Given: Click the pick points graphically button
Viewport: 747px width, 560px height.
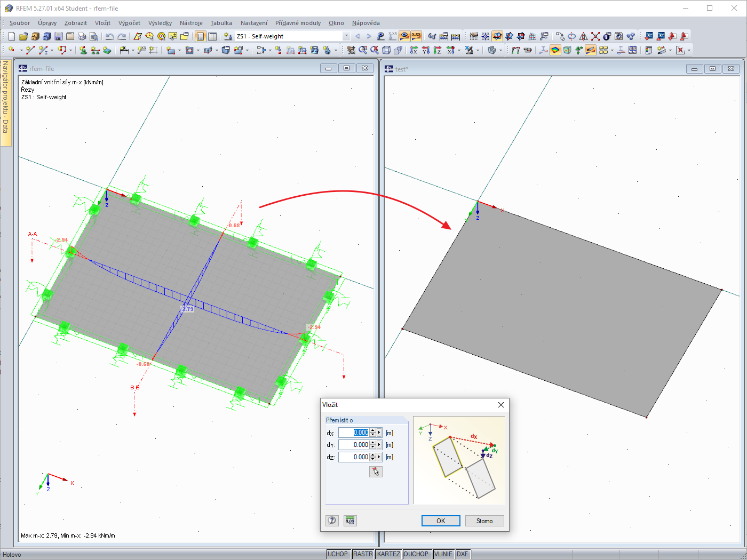Looking at the screenshot, I should point(376,471).
